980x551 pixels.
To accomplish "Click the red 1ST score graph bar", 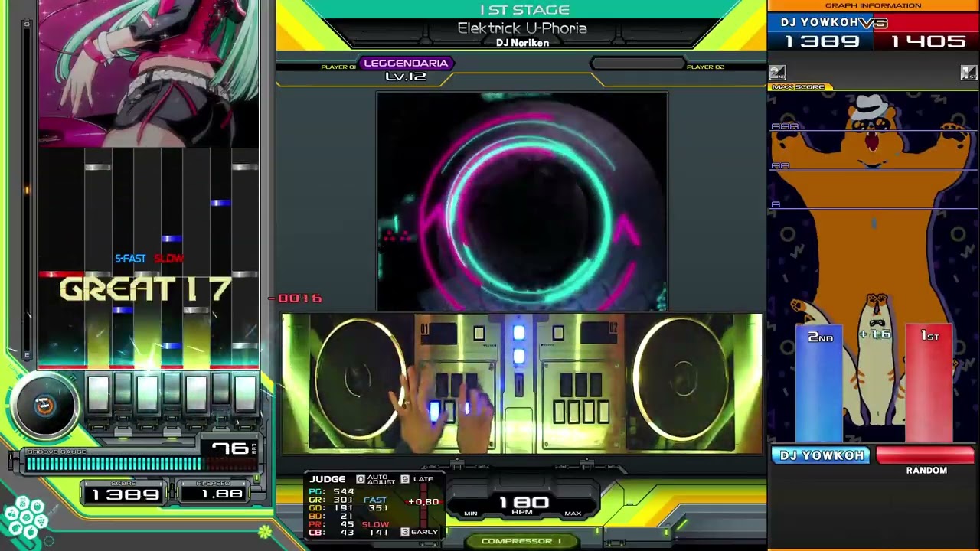I will [x=929, y=383].
